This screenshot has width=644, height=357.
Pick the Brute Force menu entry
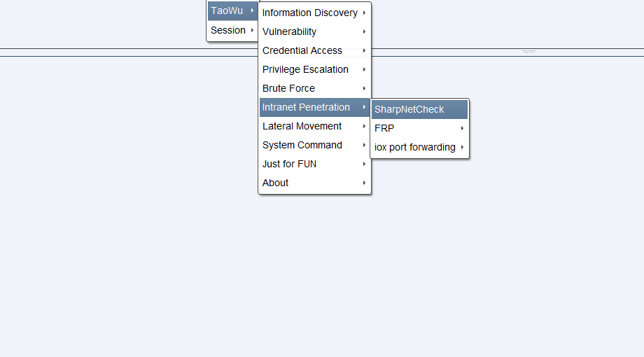click(288, 88)
